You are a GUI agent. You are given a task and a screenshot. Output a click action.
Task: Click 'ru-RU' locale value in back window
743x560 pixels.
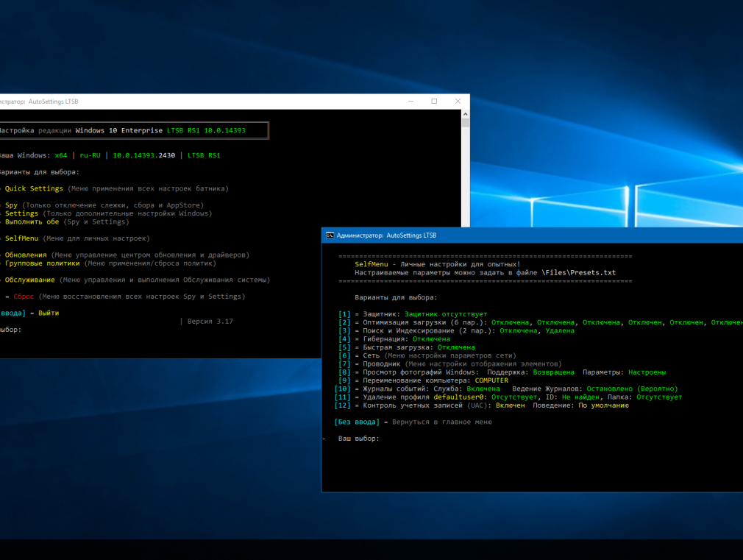(x=90, y=155)
